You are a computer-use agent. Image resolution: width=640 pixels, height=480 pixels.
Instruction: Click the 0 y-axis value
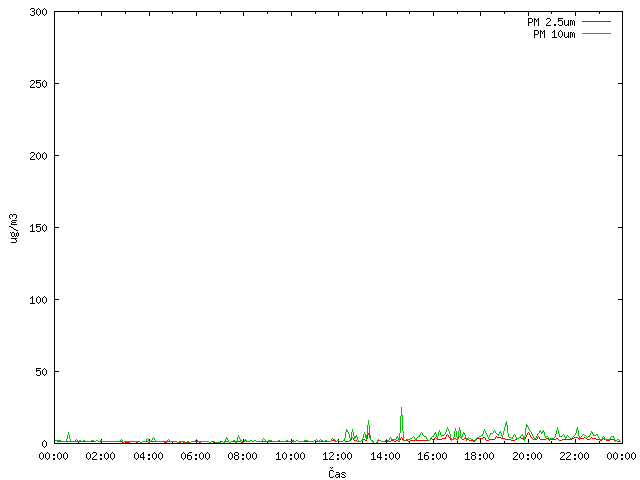[44, 444]
